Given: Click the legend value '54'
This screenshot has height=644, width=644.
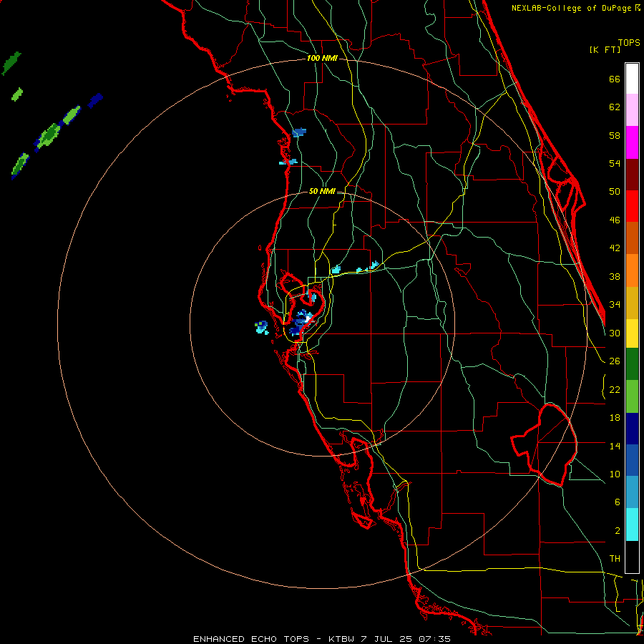Looking at the screenshot, I should tap(615, 163).
